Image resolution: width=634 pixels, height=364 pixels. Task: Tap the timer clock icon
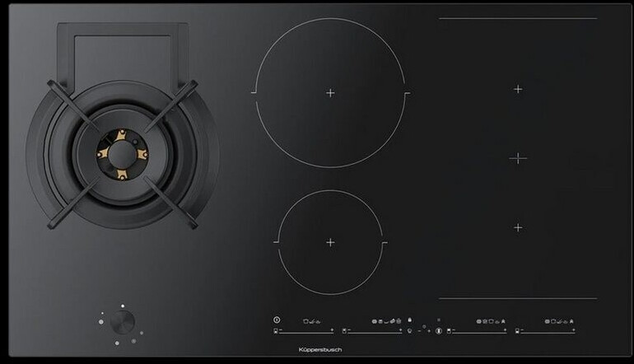(409, 331)
